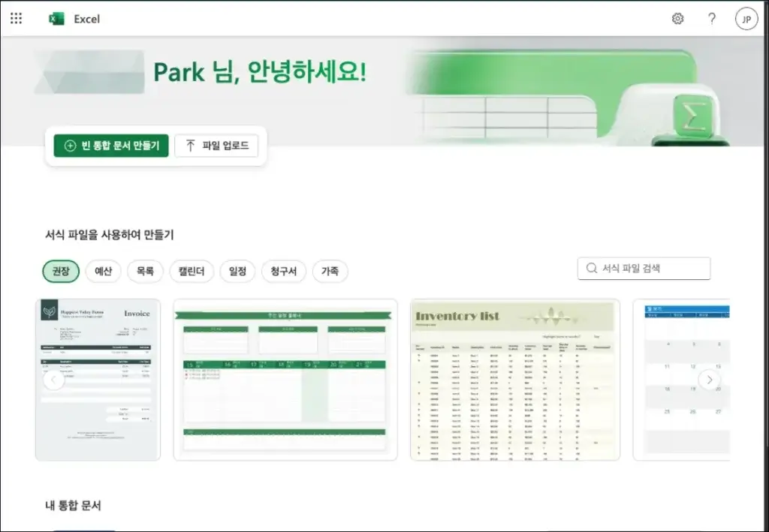Select the 일정 template filter
769x532 pixels.
tap(238, 271)
